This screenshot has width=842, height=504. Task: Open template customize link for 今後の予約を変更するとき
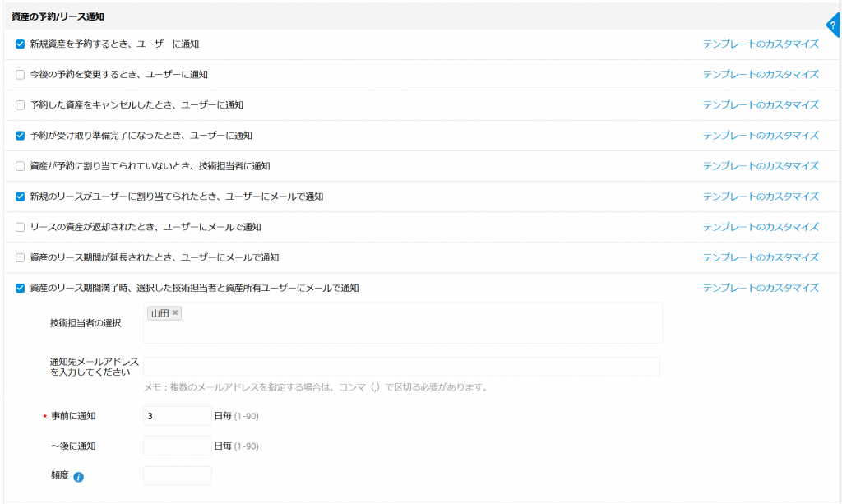[x=761, y=75]
